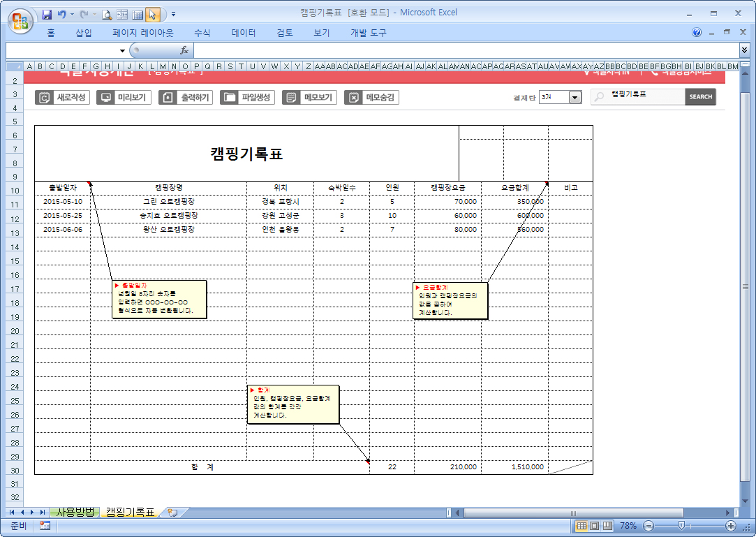Click the 출력하기 button
Image resolution: width=756 pixels, height=537 pixels.
[186, 98]
